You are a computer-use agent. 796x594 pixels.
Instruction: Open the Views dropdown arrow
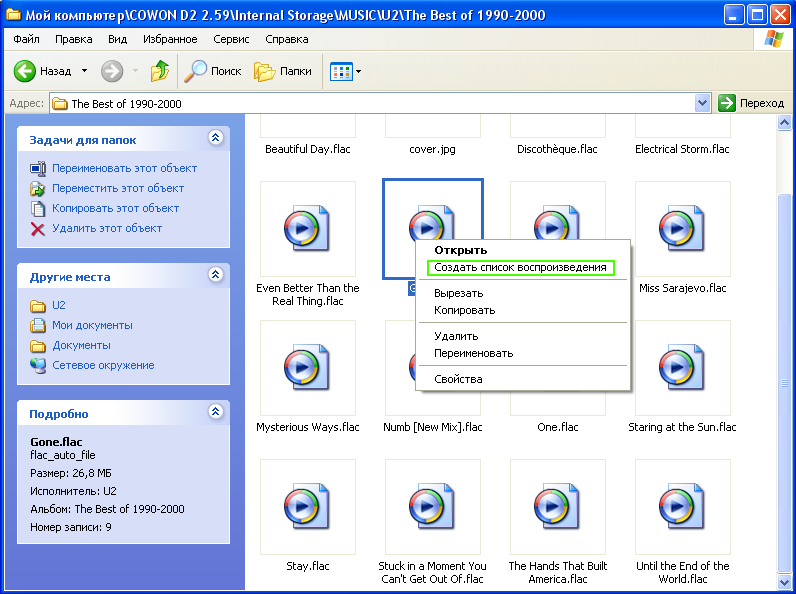[x=358, y=72]
